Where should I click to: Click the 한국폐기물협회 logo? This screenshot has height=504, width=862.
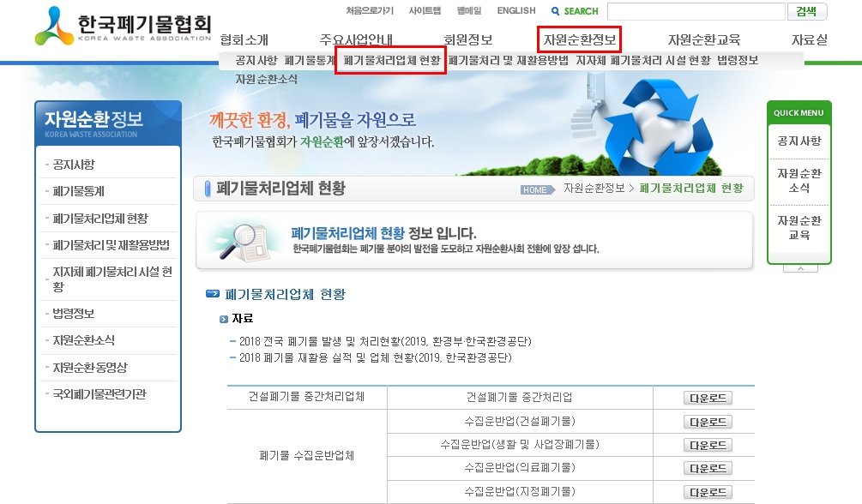124,27
